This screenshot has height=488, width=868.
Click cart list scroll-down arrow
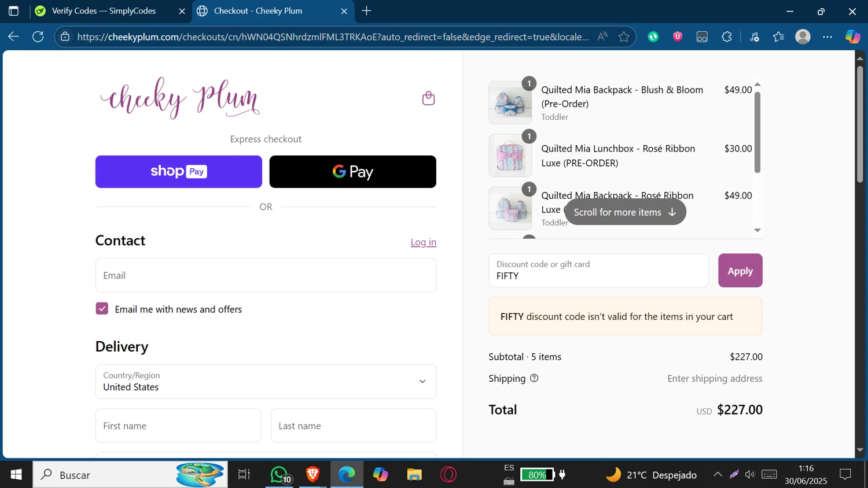point(757,230)
